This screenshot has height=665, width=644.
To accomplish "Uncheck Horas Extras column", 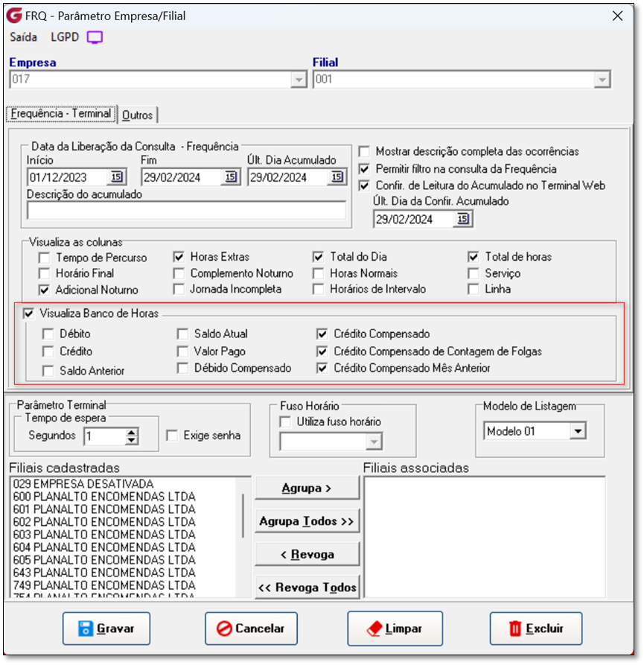I will tap(179, 257).
